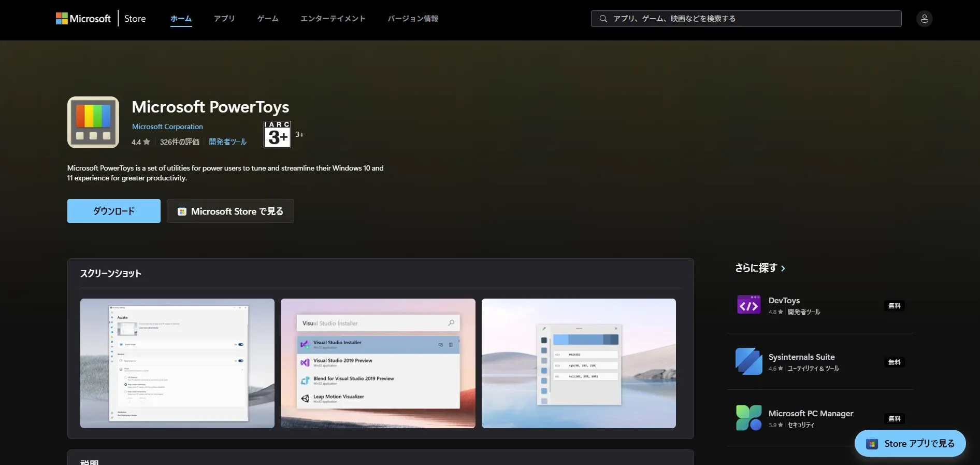Open the Sysinternals Suite title
980x465 pixels.
[802, 357]
